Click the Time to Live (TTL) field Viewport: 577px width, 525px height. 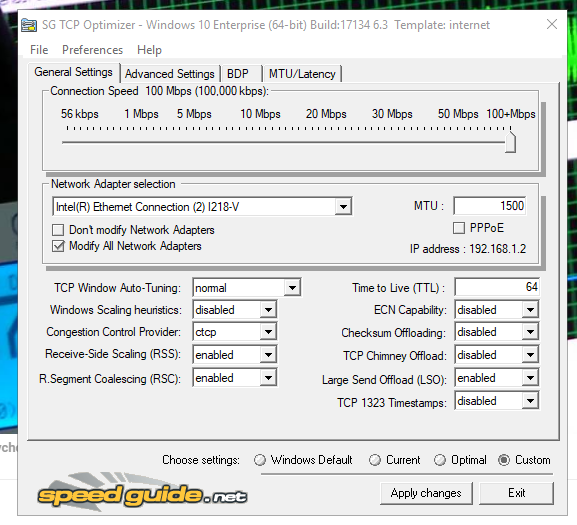[497, 287]
